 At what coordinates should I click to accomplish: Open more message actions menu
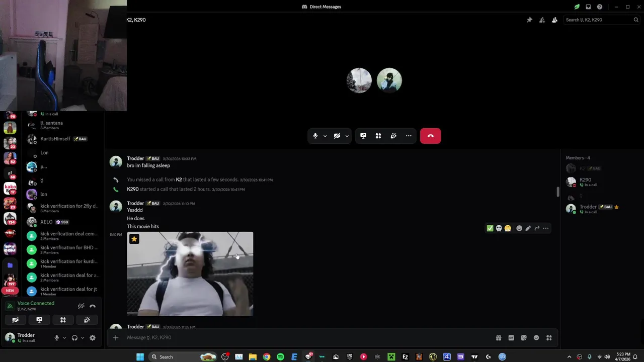point(545,228)
